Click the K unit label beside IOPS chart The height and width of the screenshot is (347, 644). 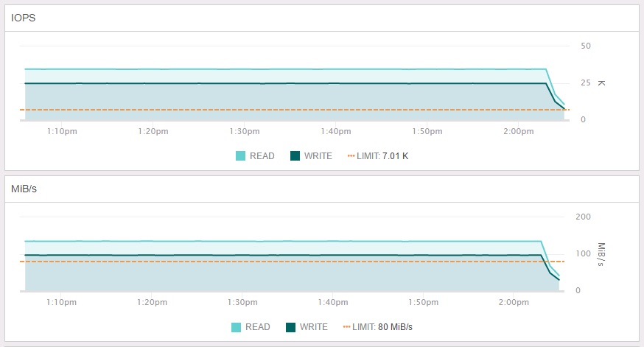[601, 83]
